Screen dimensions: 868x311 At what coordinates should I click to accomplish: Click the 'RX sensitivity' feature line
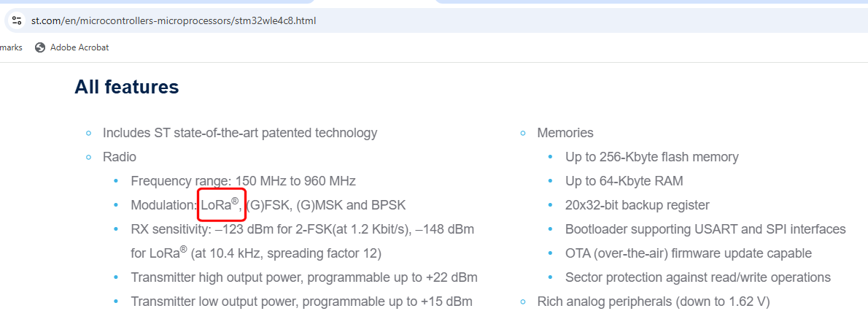(x=302, y=229)
